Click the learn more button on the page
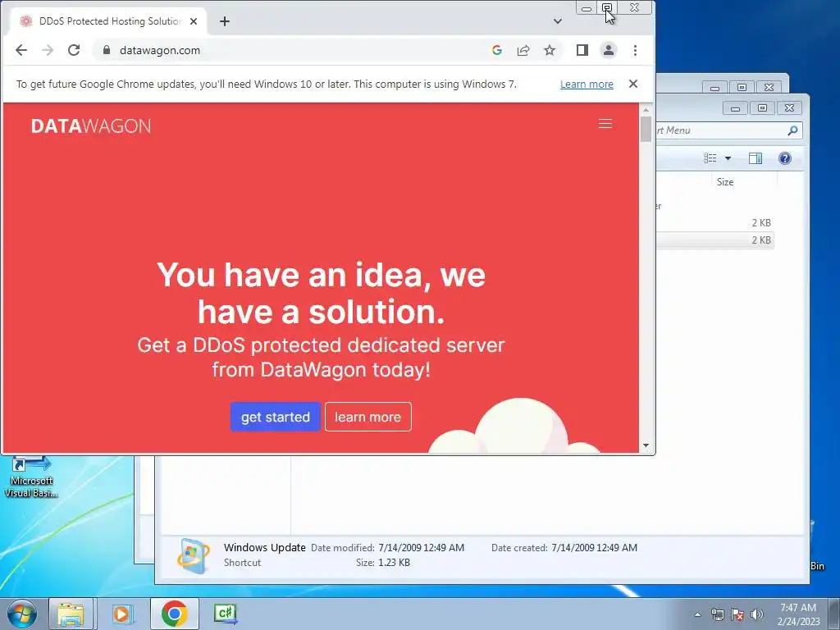The height and width of the screenshot is (630, 840). click(x=368, y=417)
